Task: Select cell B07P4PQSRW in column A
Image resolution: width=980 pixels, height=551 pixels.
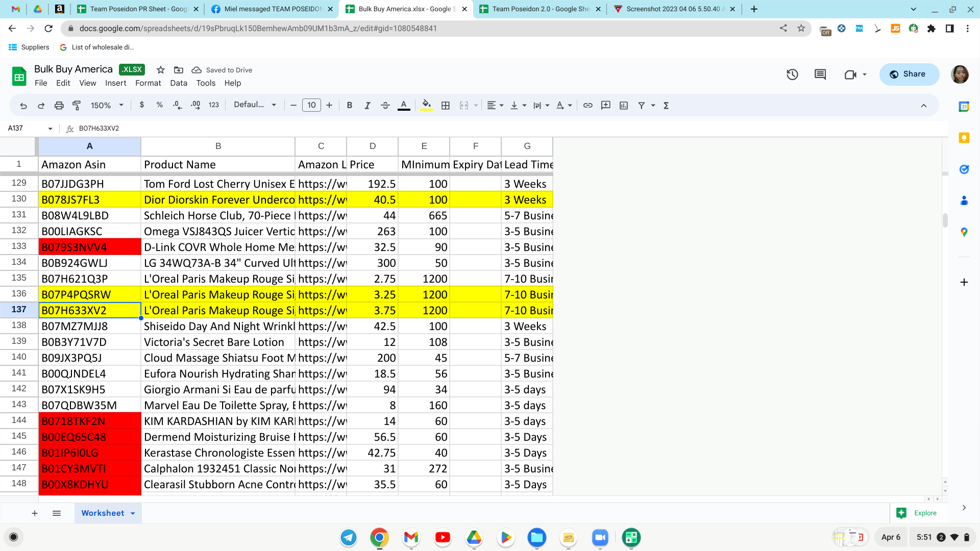Action: (x=90, y=295)
